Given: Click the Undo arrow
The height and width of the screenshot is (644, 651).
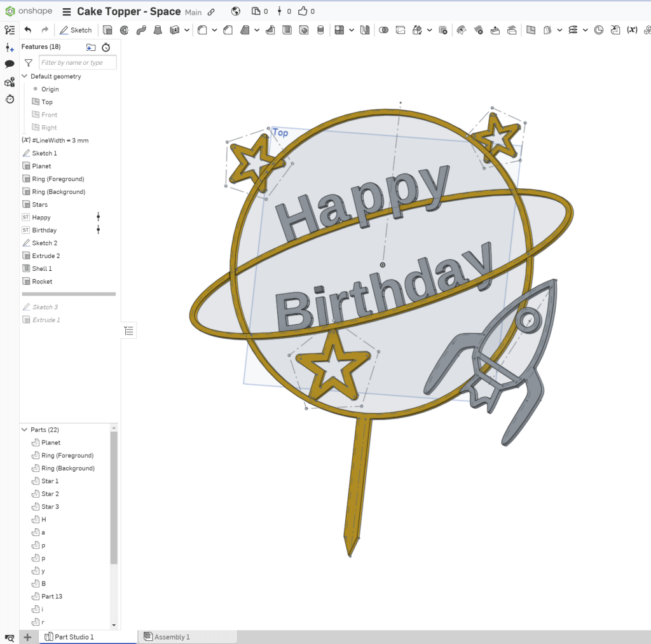Looking at the screenshot, I should point(27,30).
